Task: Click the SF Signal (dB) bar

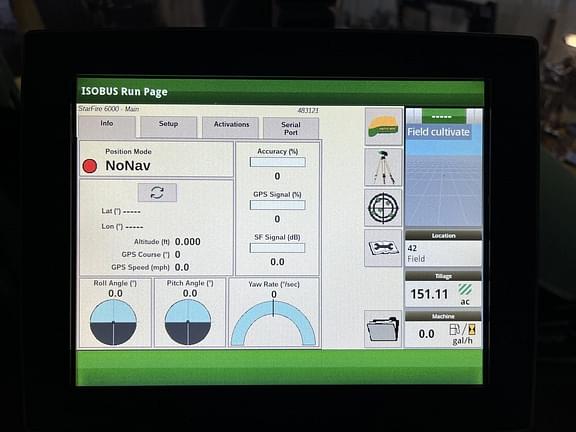Action: coord(277,248)
